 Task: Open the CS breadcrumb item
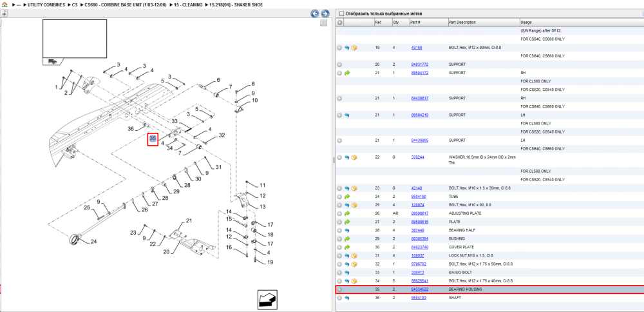[x=75, y=5]
